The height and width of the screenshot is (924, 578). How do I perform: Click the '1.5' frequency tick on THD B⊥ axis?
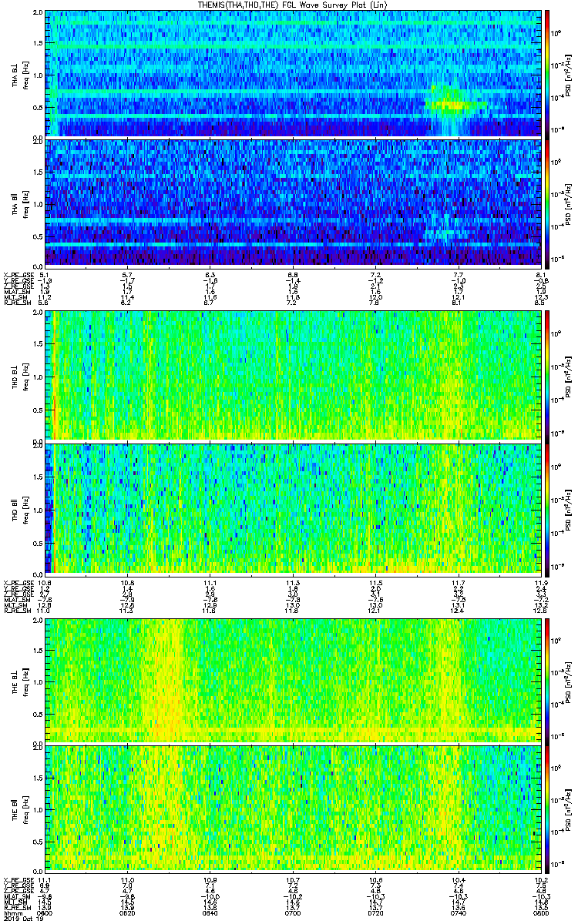pos(37,343)
